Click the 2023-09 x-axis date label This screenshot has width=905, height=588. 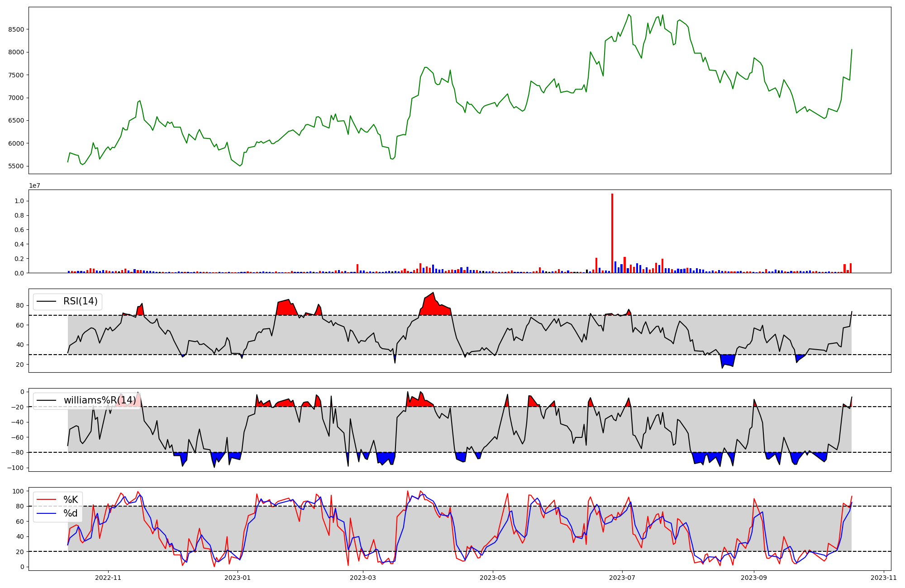[x=754, y=578]
